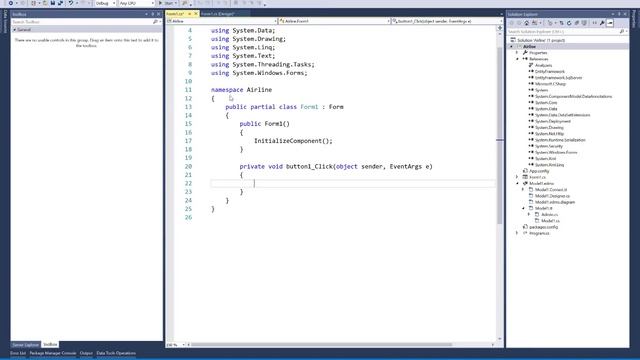Collapse the Airline project node
The image size is (640, 360).
tap(511, 47)
